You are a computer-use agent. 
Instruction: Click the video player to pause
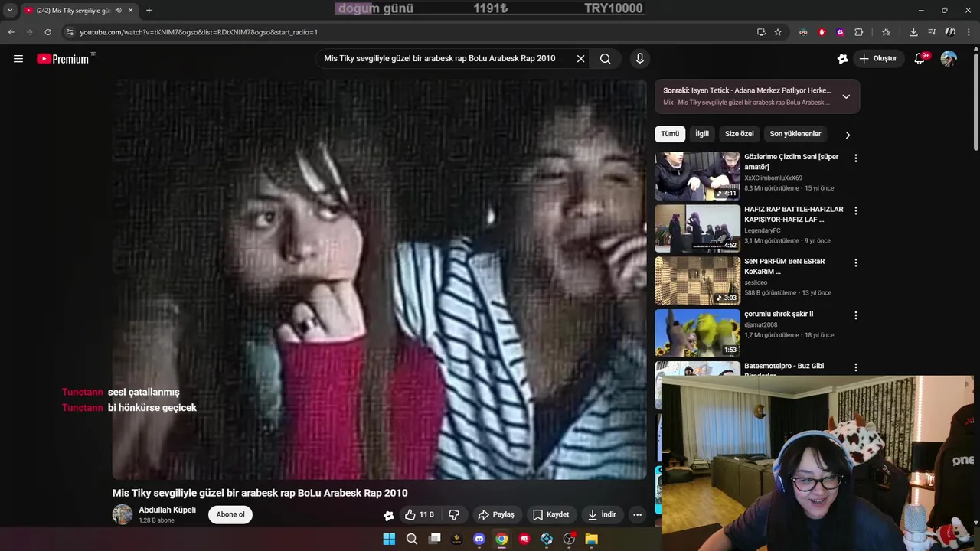tap(380, 279)
